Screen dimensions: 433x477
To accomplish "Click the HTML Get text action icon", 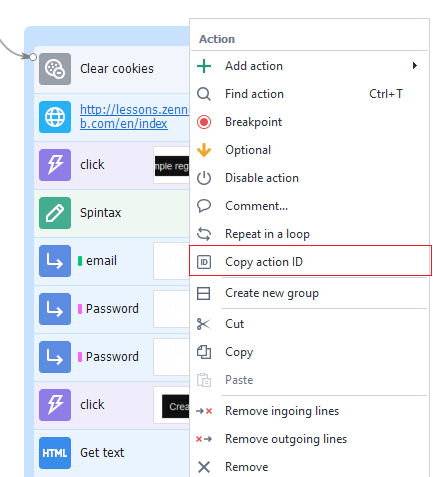I will point(55,453).
